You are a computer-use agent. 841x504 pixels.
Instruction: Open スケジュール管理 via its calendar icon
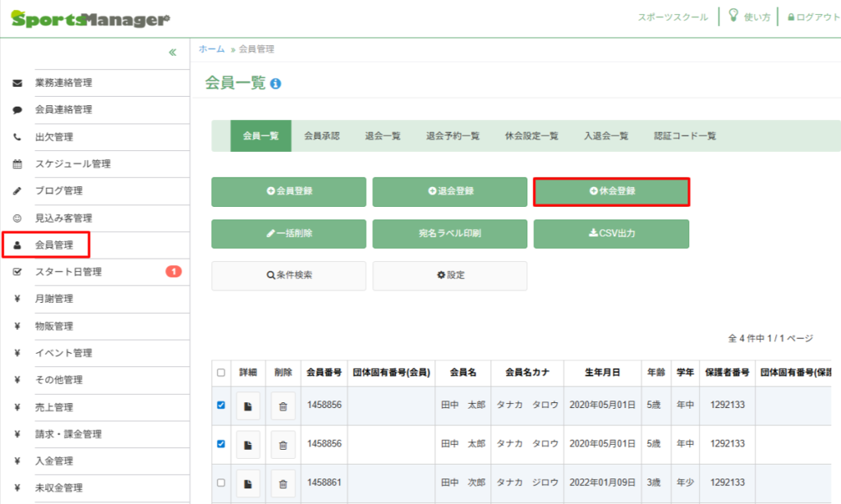17,164
